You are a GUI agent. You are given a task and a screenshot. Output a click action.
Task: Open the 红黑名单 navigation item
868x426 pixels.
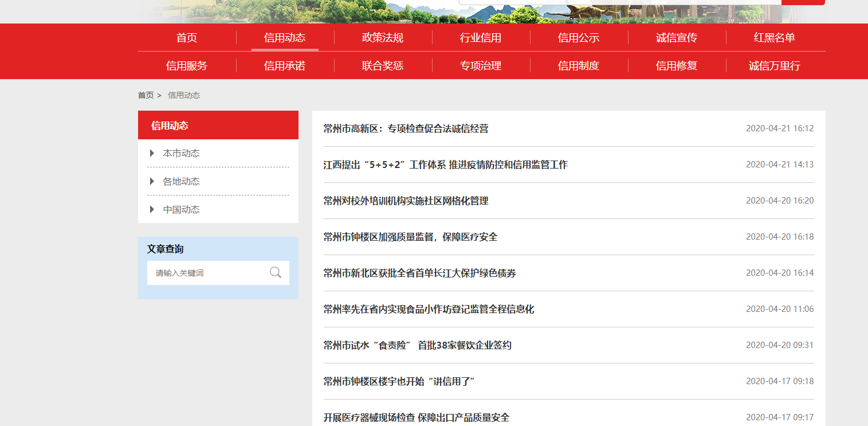tap(775, 38)
